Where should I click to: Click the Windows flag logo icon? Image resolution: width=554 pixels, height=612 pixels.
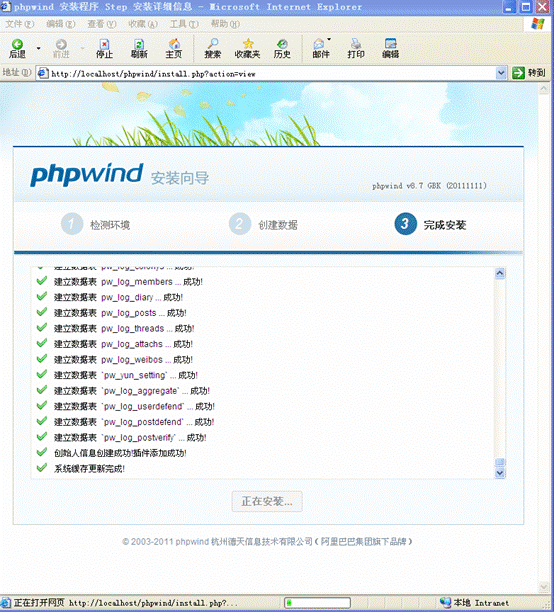click(x=538, y=24)
